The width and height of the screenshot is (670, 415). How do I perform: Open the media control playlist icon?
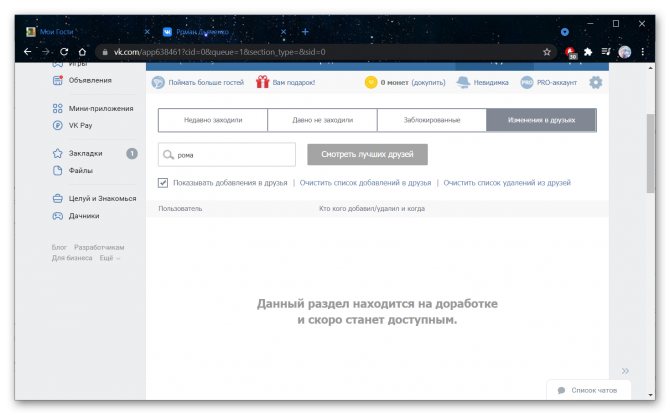606,52
